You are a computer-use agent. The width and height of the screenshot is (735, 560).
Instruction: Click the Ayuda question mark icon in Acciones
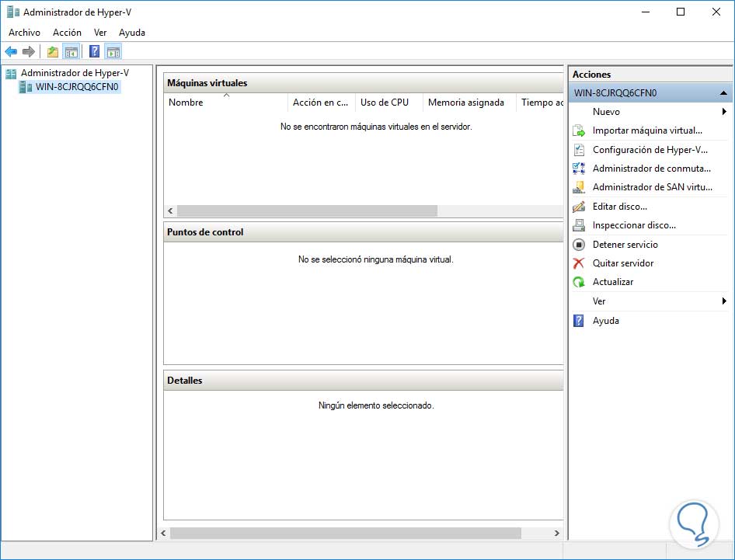(579, 321)
